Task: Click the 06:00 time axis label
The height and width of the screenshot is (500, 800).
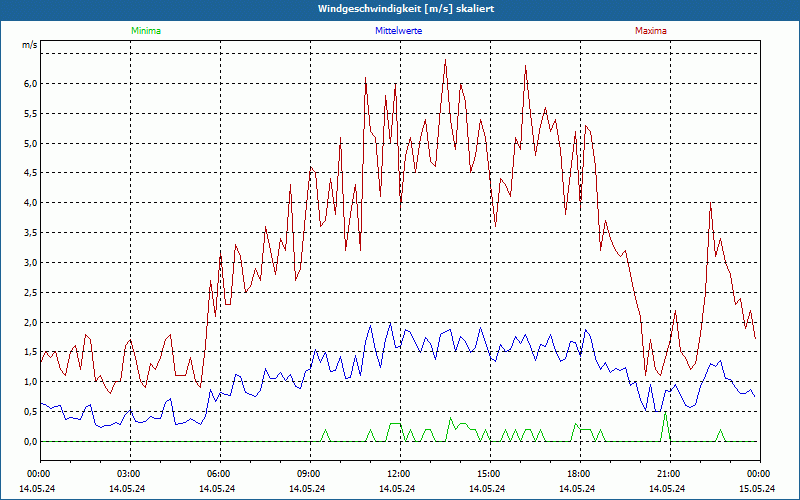Action: coord(220,474)
